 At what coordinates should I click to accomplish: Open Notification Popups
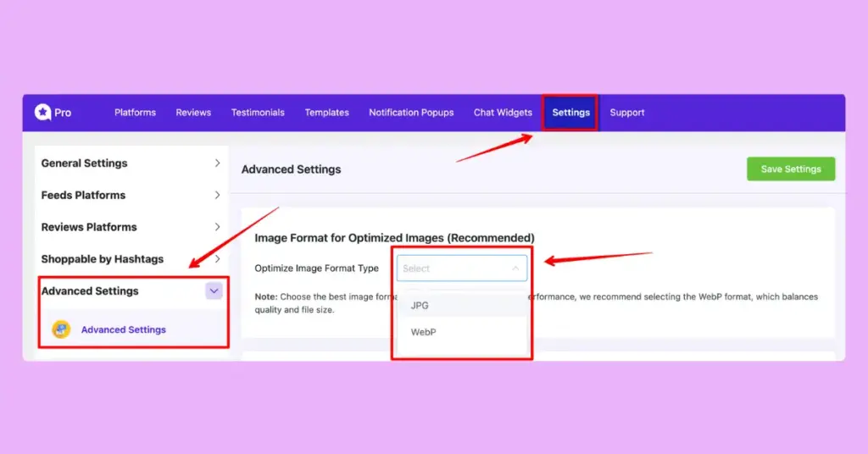point(411,113)
